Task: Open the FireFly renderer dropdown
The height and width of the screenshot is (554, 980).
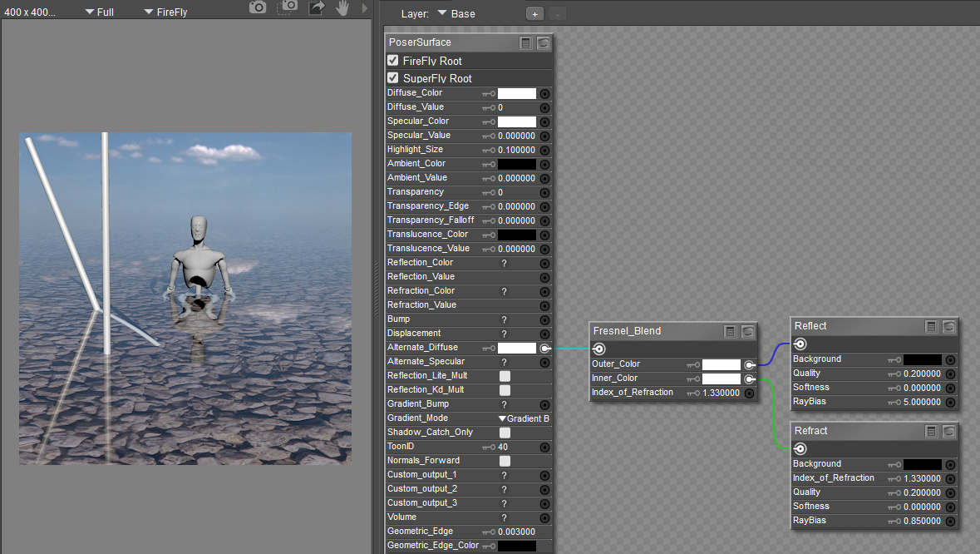Action: click(165, 12)
